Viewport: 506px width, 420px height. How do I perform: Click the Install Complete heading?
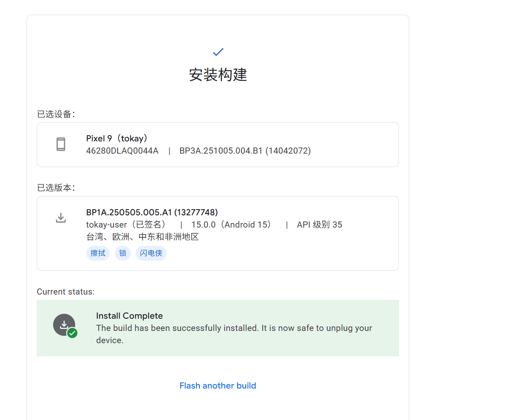tap(129, 316)
